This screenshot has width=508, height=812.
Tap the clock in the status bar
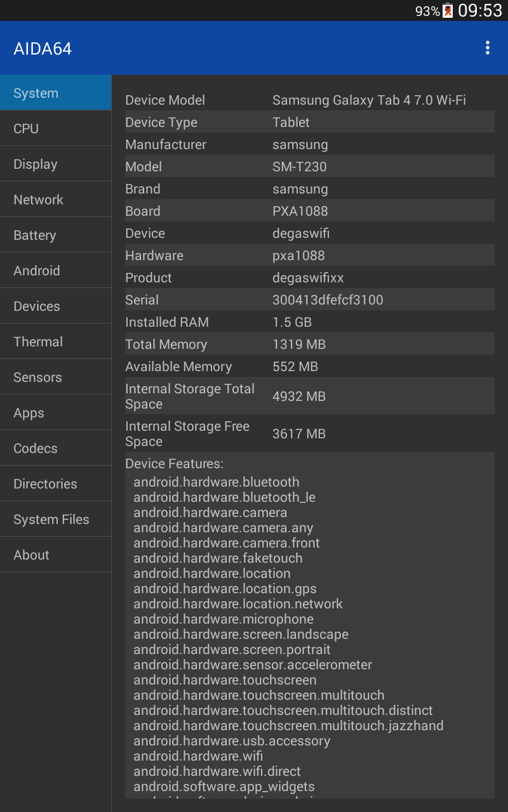(479, 11)
